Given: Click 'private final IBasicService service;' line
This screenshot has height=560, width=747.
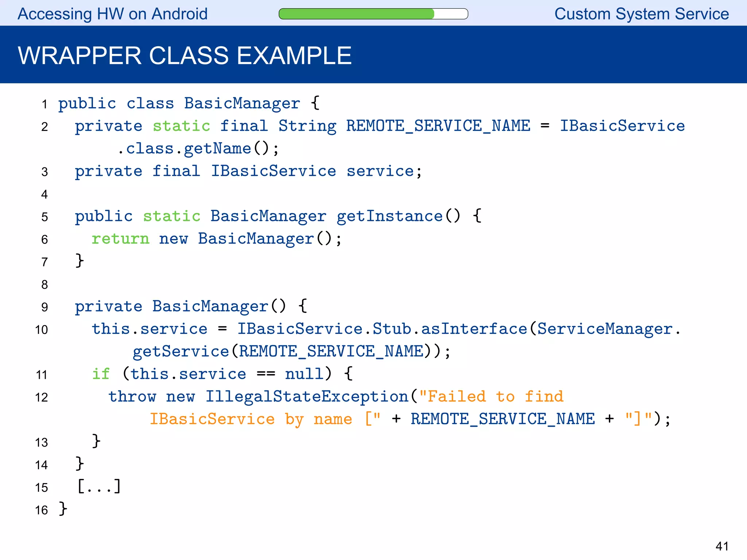Looking at the screenshot, I should (248, 171).
